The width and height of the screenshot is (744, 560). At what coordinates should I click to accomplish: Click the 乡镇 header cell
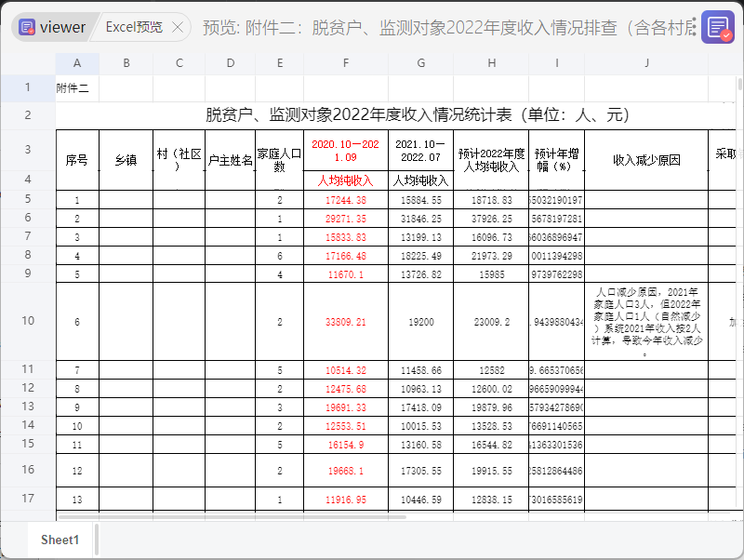(x=126, y=160)
